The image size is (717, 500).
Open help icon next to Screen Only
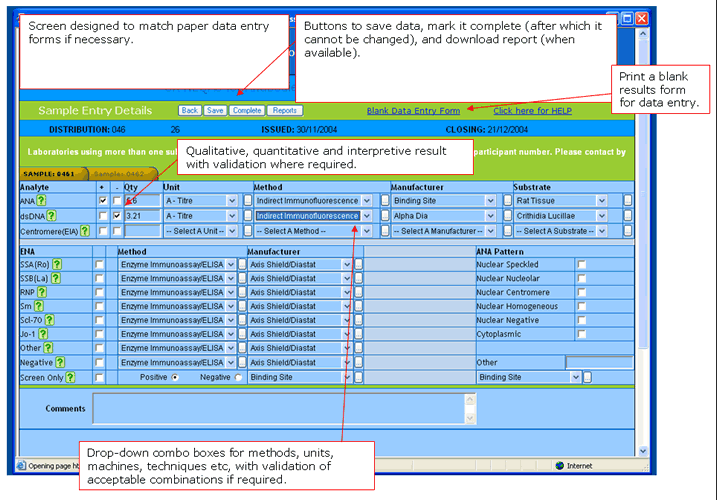(x=70, y=377)
